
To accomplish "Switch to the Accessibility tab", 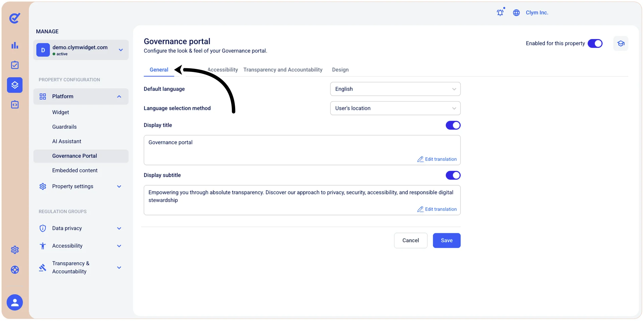I will (223, 70).
